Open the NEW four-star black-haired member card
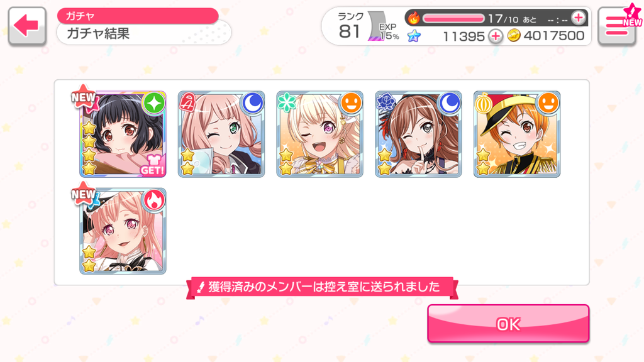This screenshot has height=362, width=644. tap(123, 134)
